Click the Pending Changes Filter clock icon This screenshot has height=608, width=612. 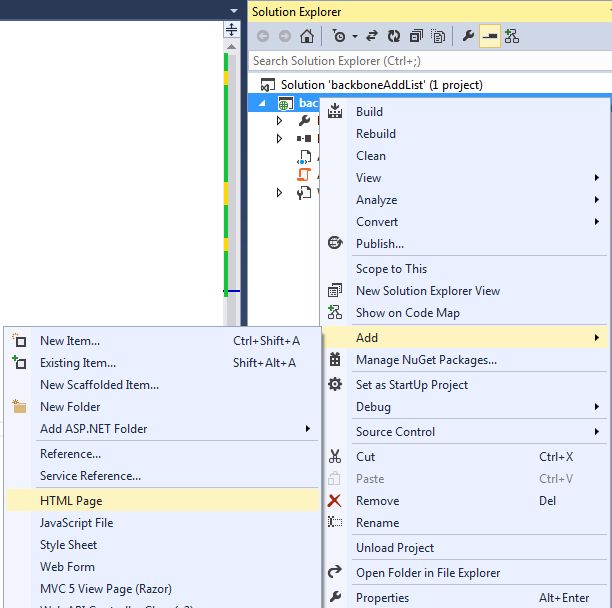(338, 36)
